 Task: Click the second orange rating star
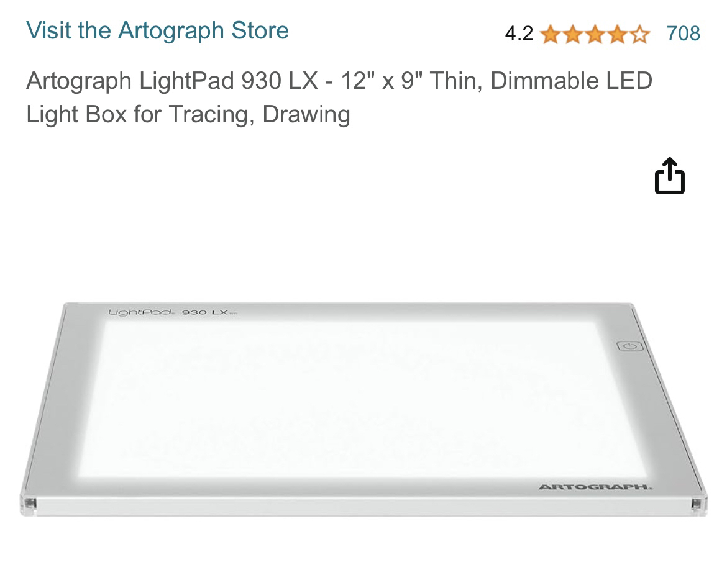click(573, 34)
